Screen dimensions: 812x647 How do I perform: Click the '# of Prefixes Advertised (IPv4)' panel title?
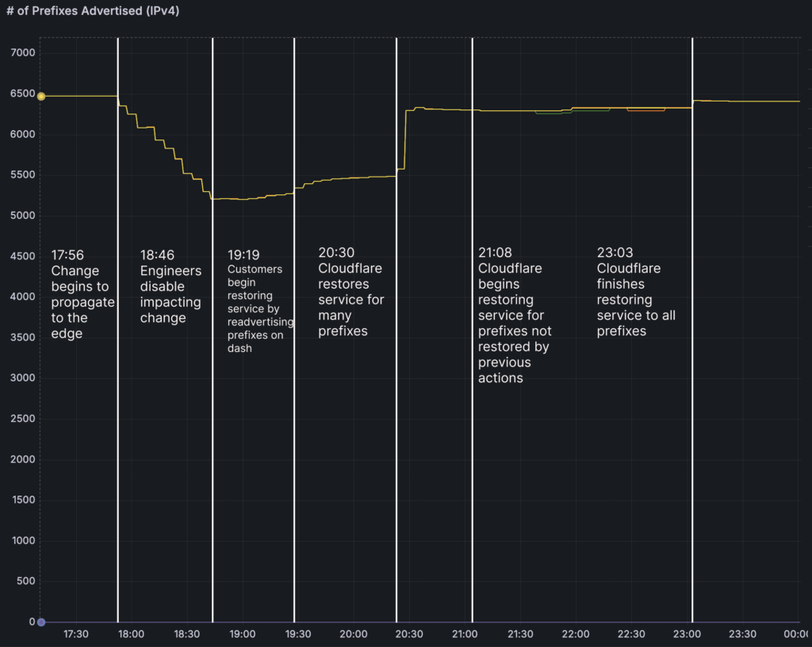tap(94, 13)
